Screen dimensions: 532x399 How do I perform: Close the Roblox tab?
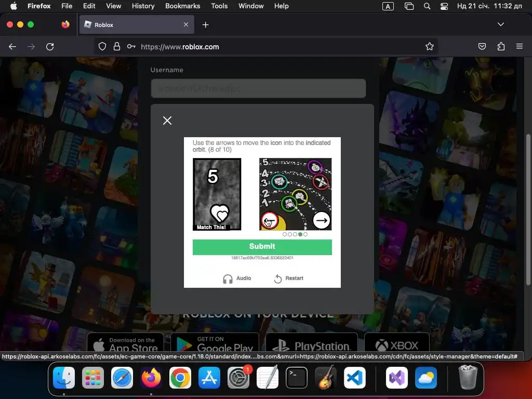coord(186,24)
